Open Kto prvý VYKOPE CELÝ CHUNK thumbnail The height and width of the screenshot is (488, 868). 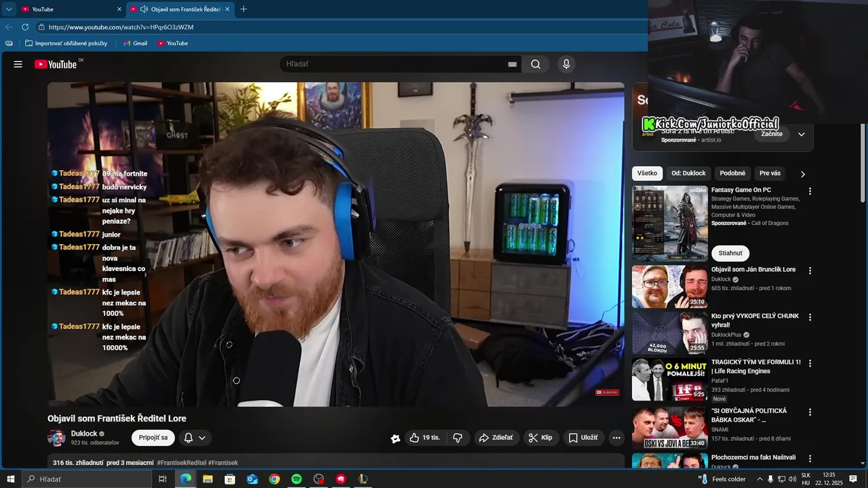click(670, 333)
